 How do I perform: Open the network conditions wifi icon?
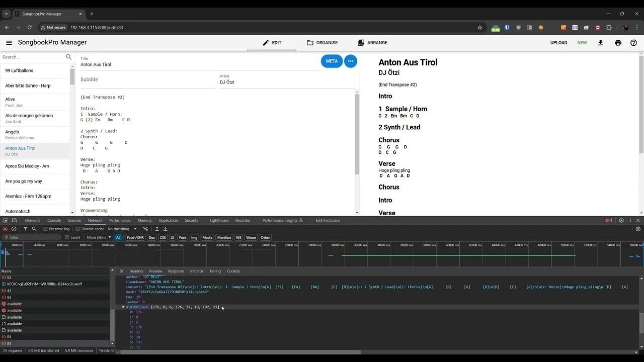(x=145, y=229)
